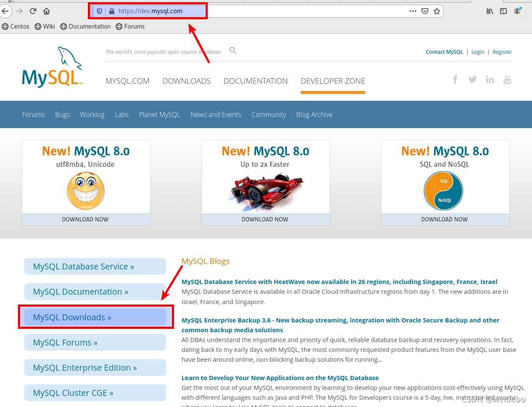Viewport: 532px width, 407px height.
Task: Open Labs in blue submenu
Action: [x=122, y=114]
